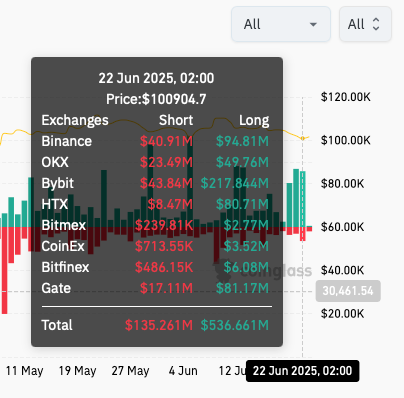Click the $40.00K y-axis label
The image size is (404, 398).
(342, 270)
